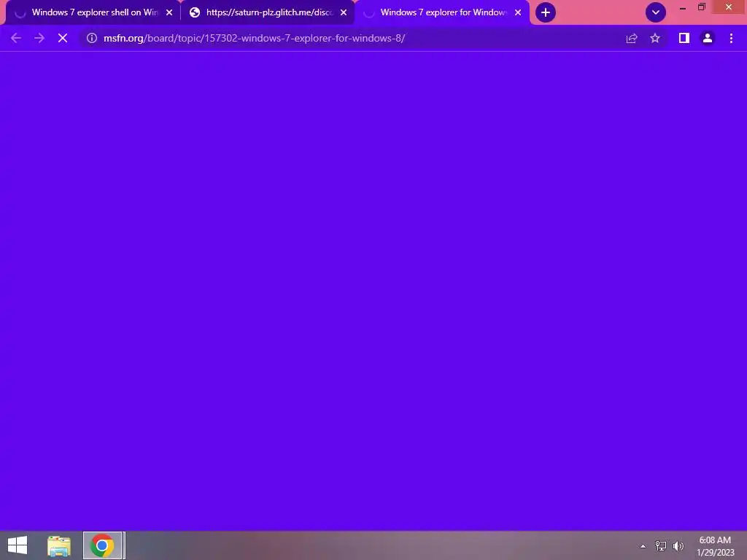This screenshot has height=560, width=747.
Task: Close the Windows 7 explorer for Windows tab
Action: click(x=518, y=12)
